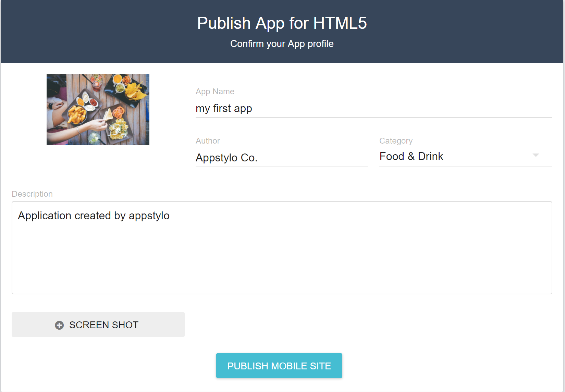Click the PUBLISH MOBILE SITE button
The width and height of the screenshot is (565, 392).
(x=279, y=366)
